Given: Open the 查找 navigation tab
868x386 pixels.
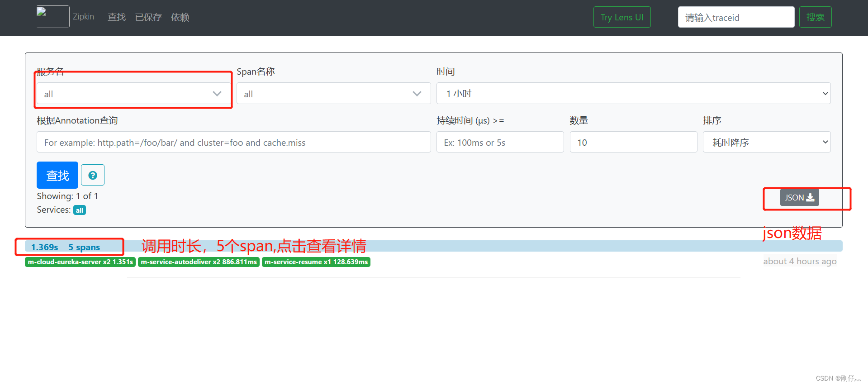Looking at the screenshot, I should click(117, 17).
